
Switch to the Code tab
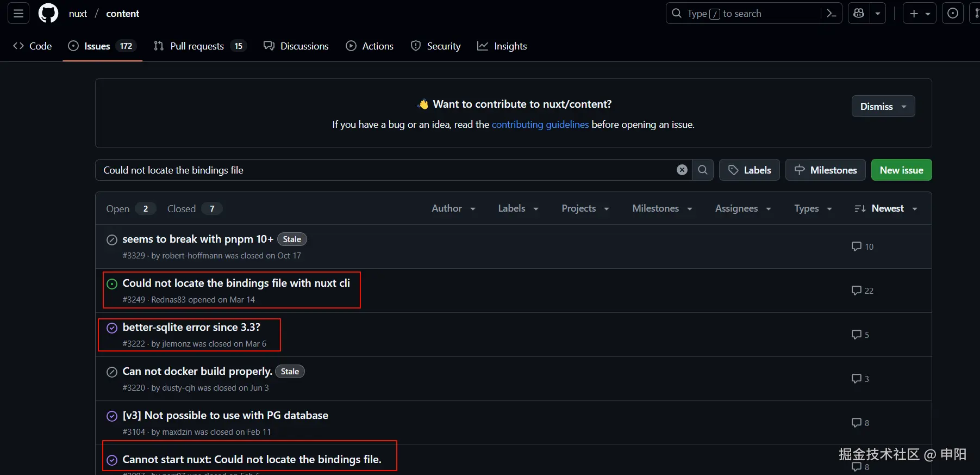click(x=32, y=46)
